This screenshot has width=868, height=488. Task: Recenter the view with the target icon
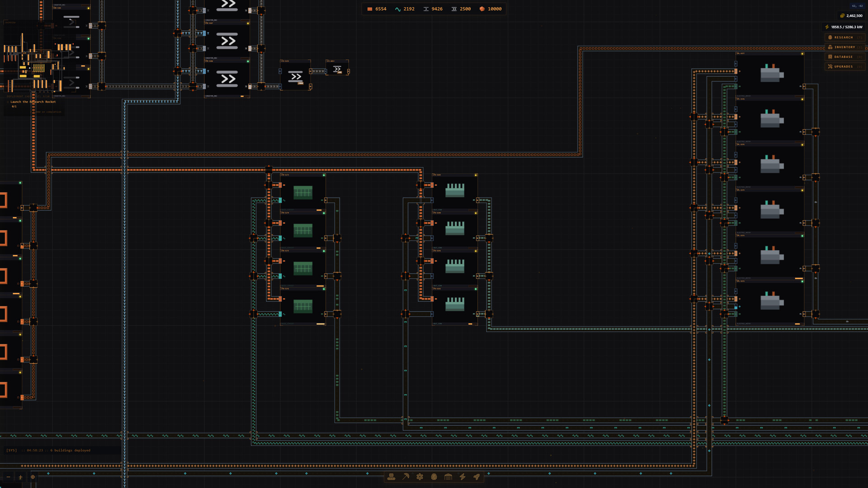tap(33, 477)
